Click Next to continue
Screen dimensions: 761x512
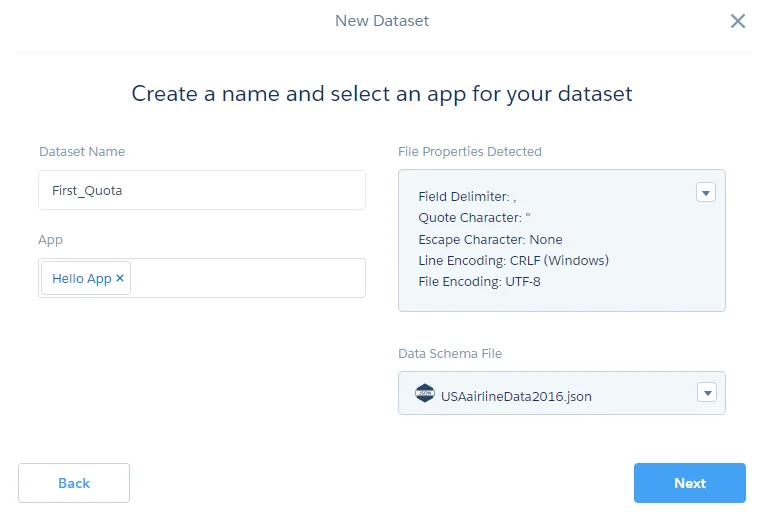[689, 483]
